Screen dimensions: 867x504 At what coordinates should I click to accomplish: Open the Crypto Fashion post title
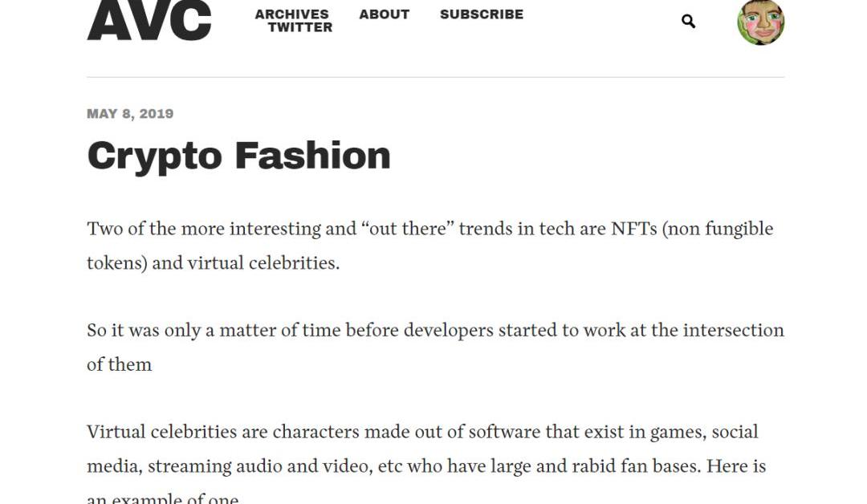[238, 156]
